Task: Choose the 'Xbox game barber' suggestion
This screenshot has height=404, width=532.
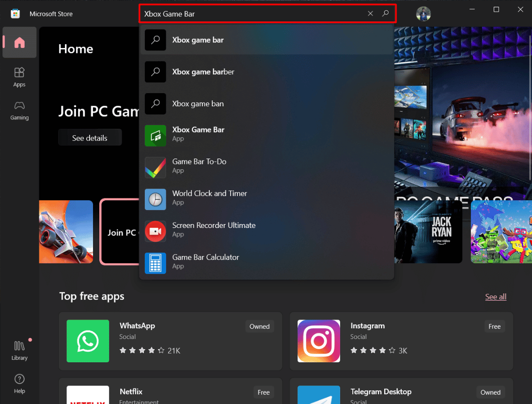Action: [266, 72]
